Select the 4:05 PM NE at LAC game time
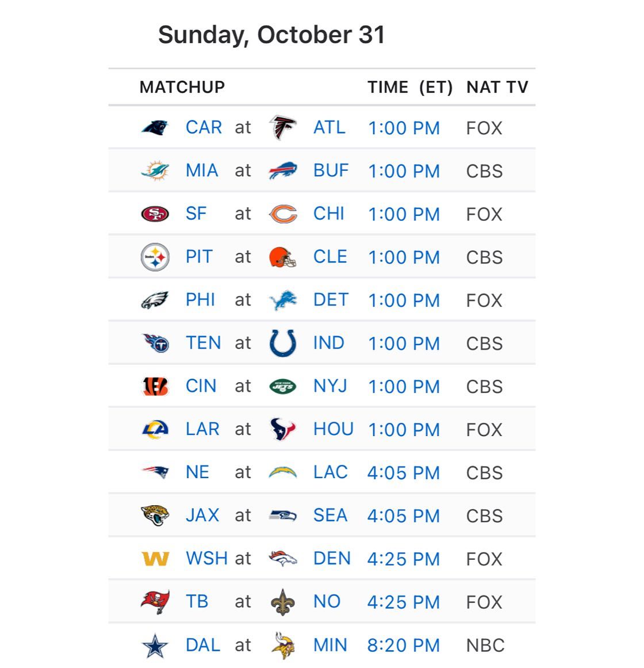The image size is (644, 668). 404,472
